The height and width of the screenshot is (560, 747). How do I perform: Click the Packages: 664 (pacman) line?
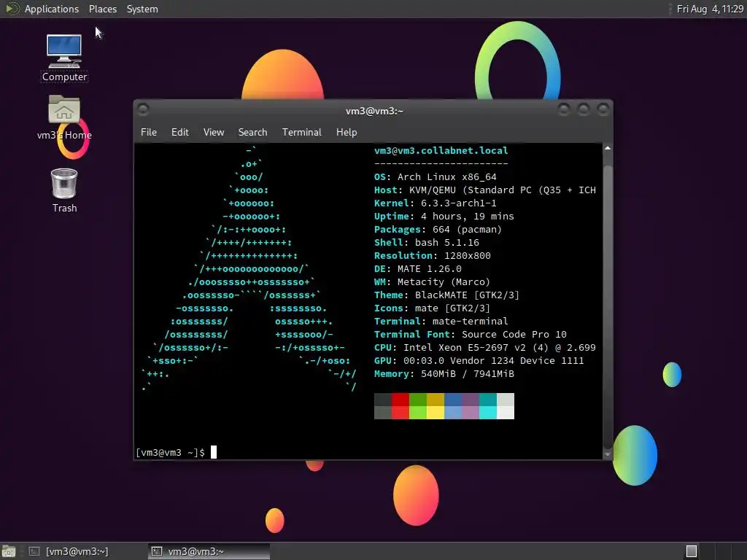tap(438, 230)
